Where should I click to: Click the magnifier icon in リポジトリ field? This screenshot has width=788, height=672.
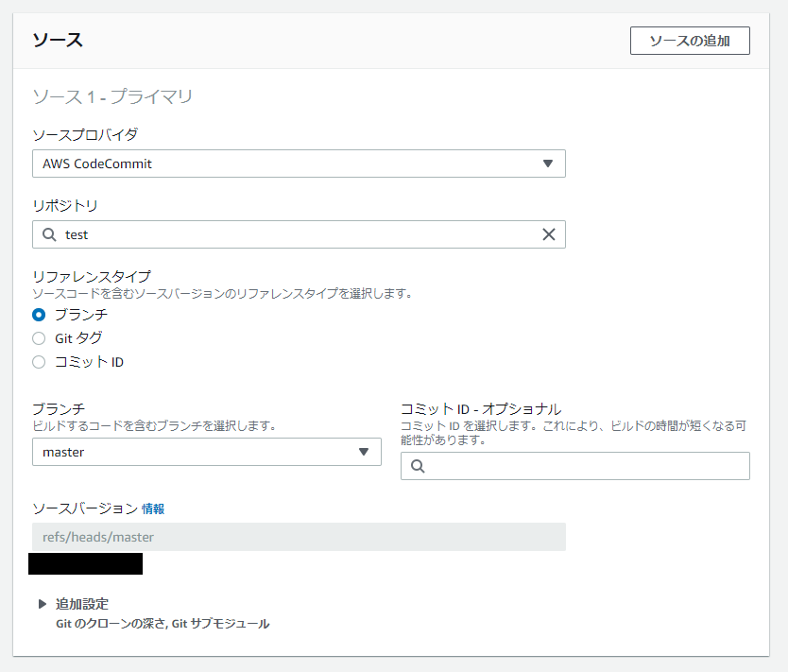point(49,234)
